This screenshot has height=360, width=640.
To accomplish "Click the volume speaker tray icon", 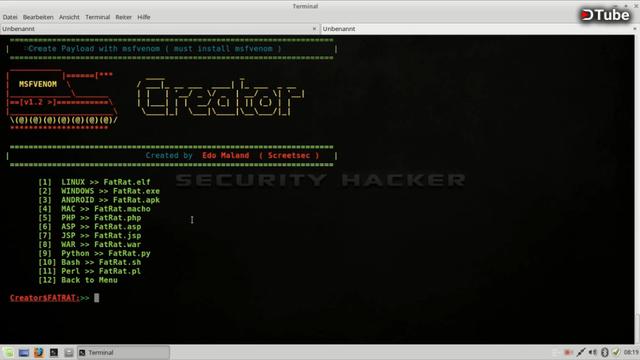I will coord(593,352).
